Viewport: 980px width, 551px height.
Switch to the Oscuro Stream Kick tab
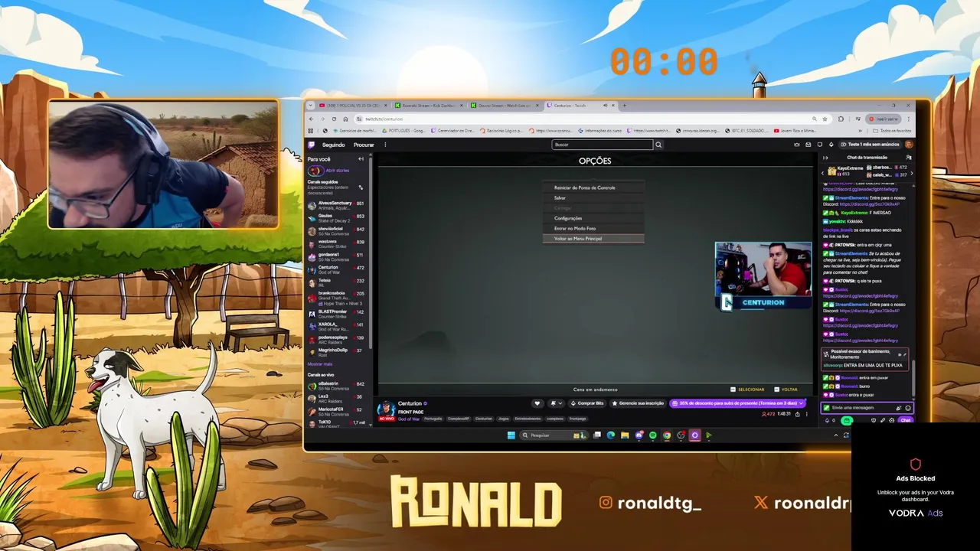[505, 105]
